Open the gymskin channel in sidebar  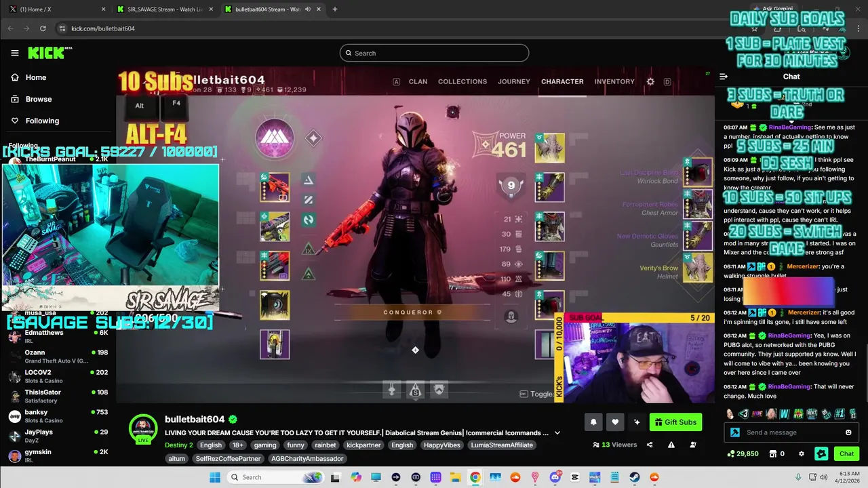pyautogui.click(x=58, y=455)
